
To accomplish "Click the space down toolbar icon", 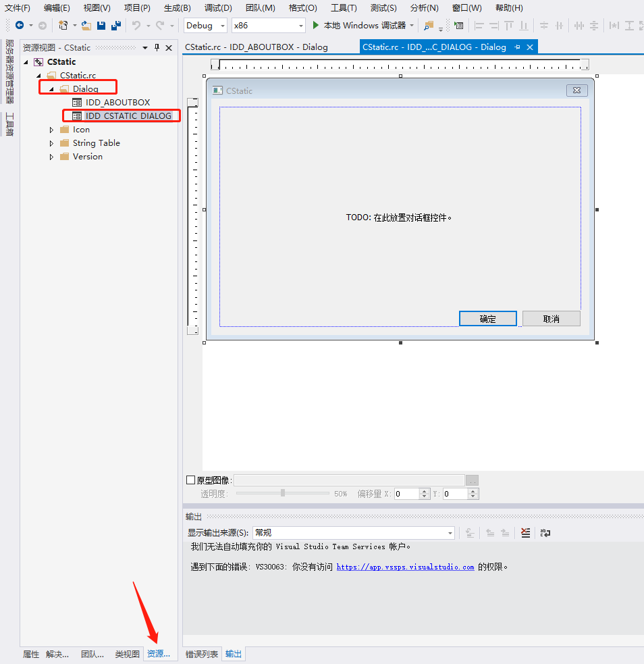I will [x=594, y=26].
